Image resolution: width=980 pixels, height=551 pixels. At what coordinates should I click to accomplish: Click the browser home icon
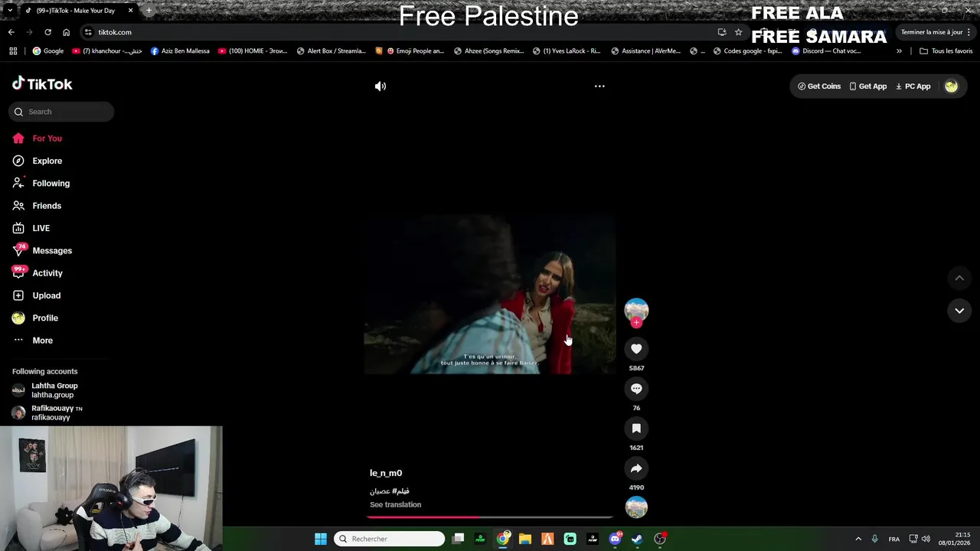coord(66,32)
